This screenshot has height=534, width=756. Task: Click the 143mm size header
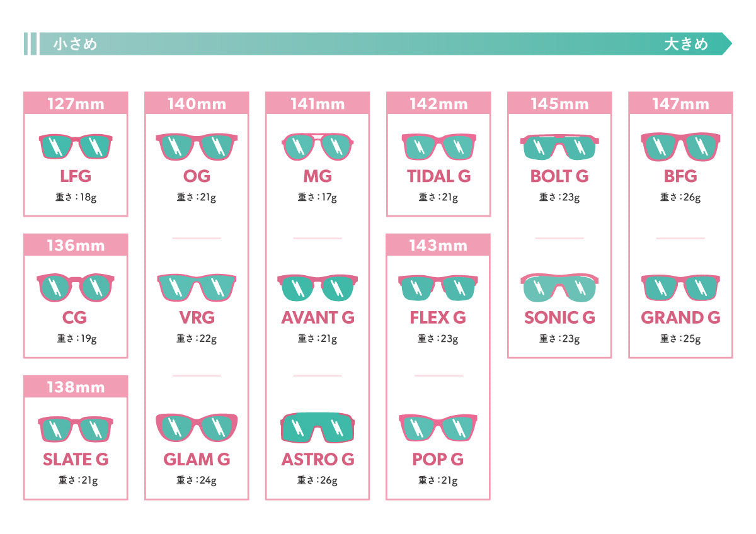438,245
